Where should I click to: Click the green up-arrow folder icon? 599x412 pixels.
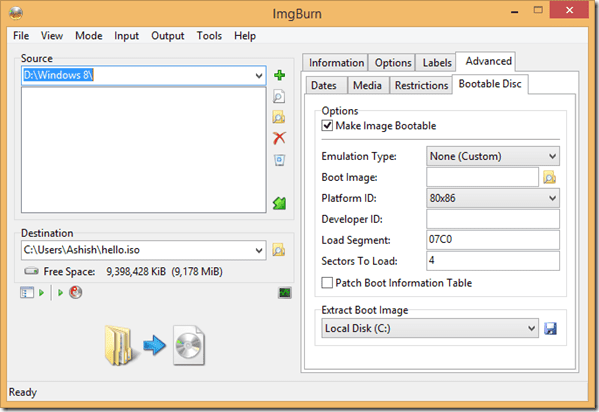click(x=279, y=203)
